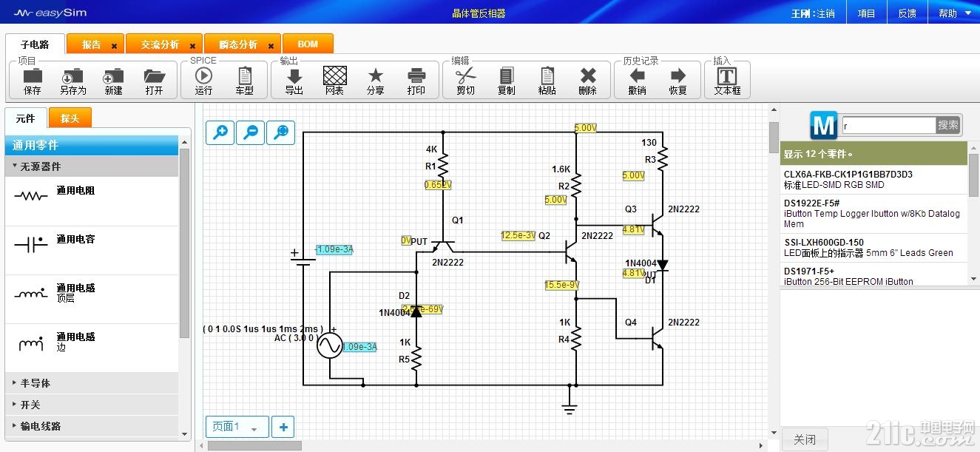Open the 帮助 help dropdown menu

pyautogui.click(x=954, y=13)
